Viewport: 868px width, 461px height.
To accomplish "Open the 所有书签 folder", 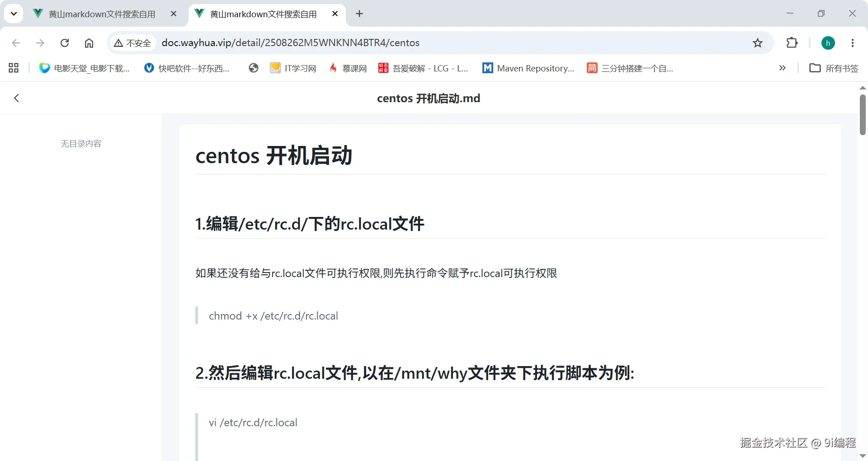I will click(x=834, y=68).
